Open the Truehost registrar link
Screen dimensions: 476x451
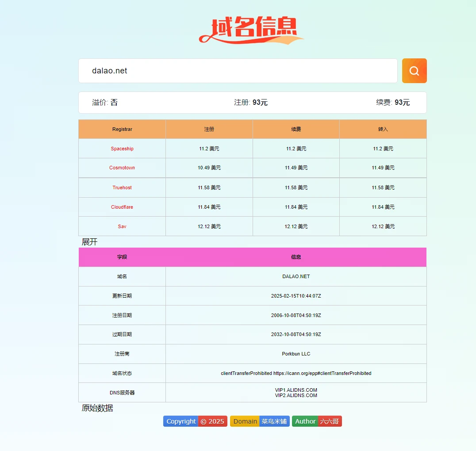(122, 187)
